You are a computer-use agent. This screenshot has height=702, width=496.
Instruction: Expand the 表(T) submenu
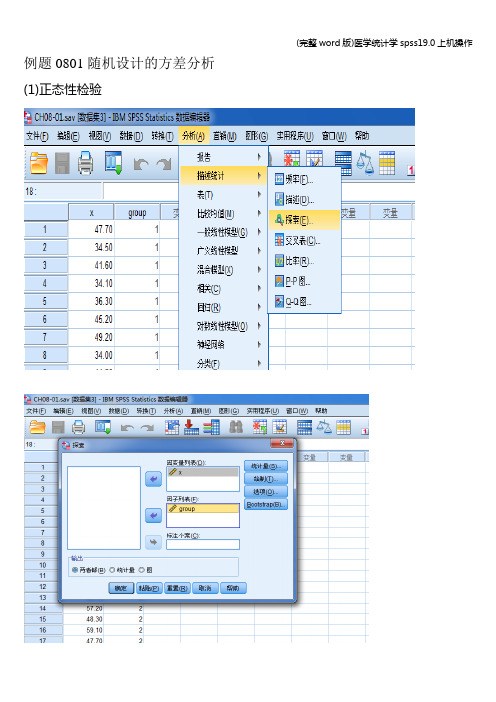click(223, 194)
